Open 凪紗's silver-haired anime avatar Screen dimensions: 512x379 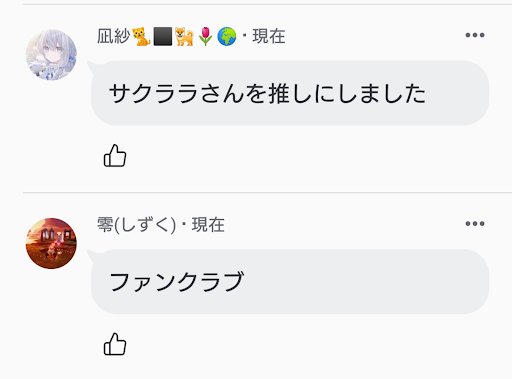[51, 55]
